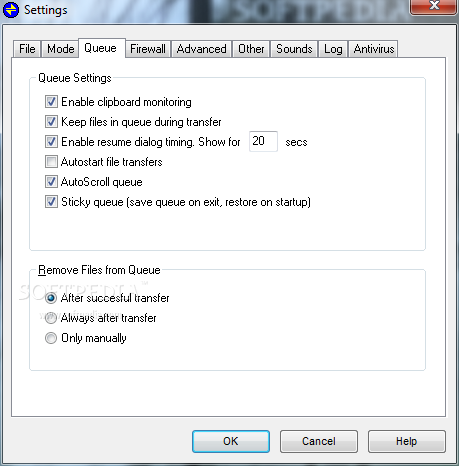Image resolution: width=459 pixels, height=466 pixels.
Task: Select the Queue tab
Action: [100, 48]
